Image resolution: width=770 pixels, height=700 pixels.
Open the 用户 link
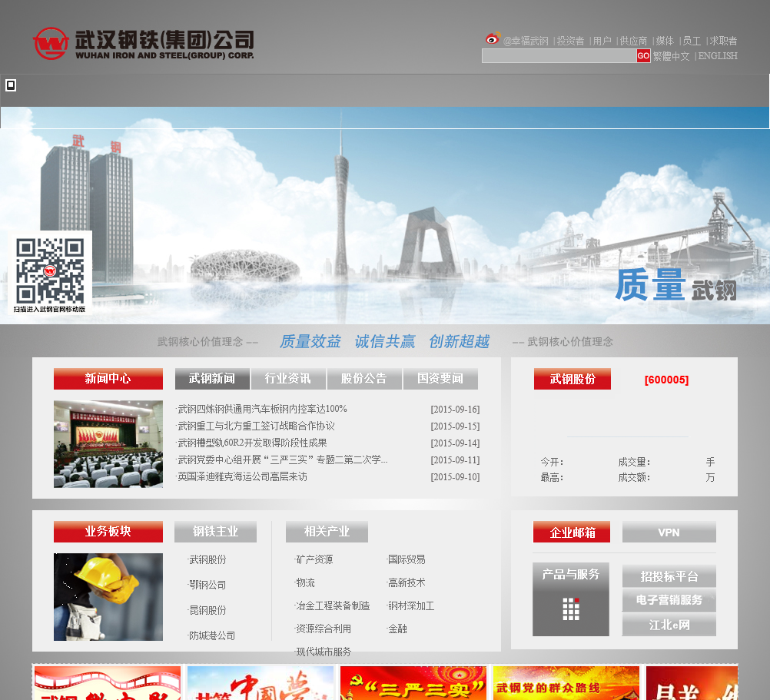(602, 41)
